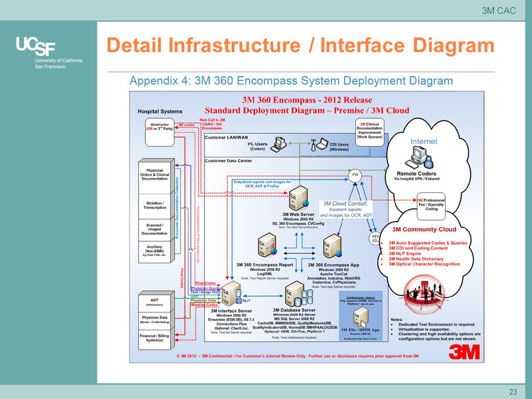Click the '3M Health Data Dictionary' bullet
This screenshot has height=399, width=532.
pyautogui.click(x=416, y=259)
